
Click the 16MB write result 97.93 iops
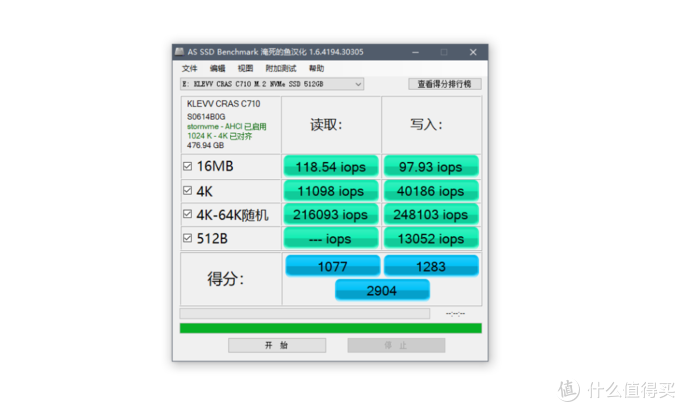coord(431,167)
